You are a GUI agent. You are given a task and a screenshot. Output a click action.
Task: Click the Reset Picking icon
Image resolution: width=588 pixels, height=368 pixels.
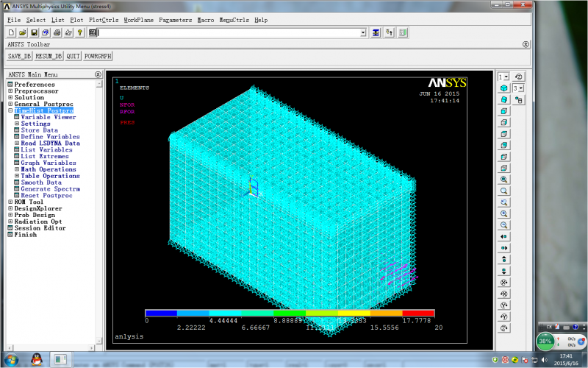390,32
